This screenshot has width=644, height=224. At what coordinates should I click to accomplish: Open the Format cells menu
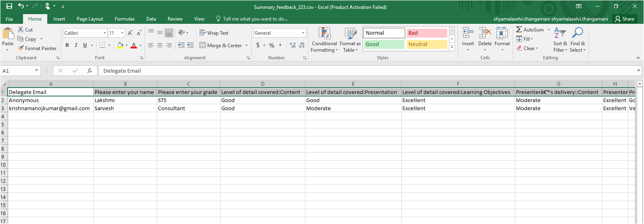pyautogui.click(x=502, y=39)
